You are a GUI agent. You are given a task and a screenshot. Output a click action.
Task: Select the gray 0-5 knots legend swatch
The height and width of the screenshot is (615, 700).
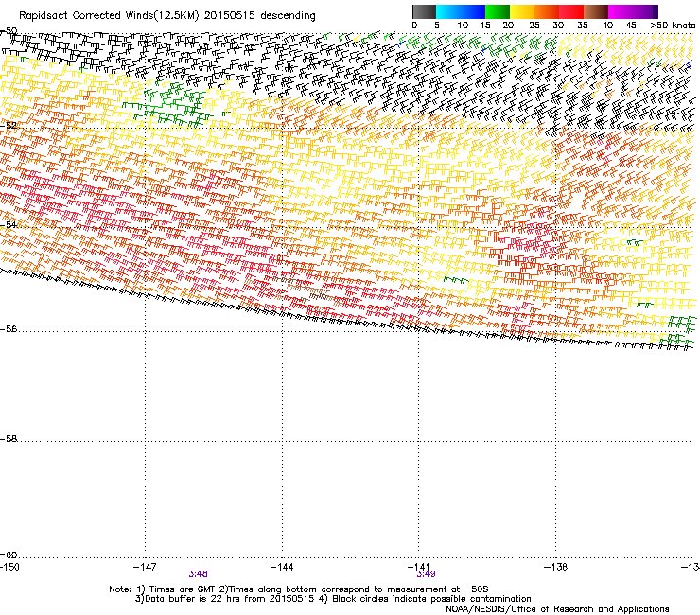424,11
